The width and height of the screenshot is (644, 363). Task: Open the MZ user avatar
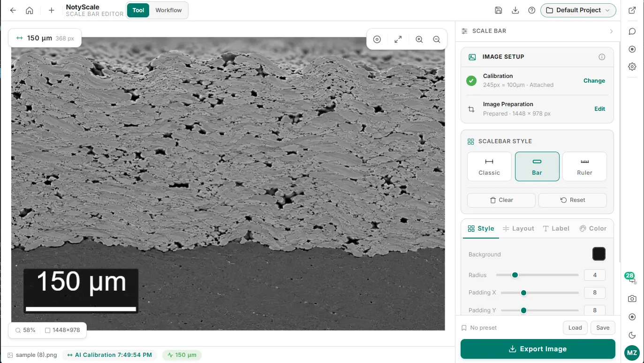coord(632,353)
